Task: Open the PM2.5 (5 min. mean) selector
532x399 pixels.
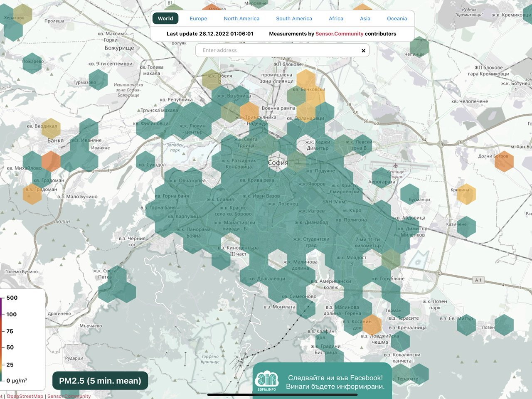Action: point(100,381)
